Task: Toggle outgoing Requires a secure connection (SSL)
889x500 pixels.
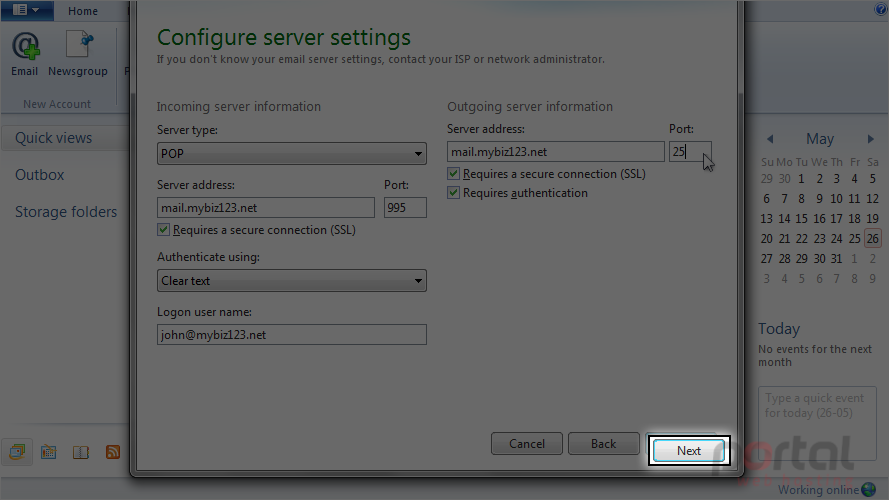Action: (453, 173)
